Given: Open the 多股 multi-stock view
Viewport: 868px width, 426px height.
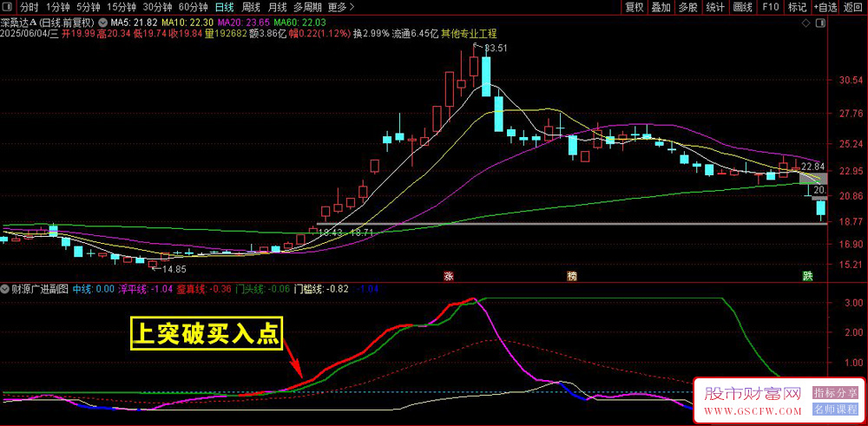Looking at the screenshot, I should 687,7.
